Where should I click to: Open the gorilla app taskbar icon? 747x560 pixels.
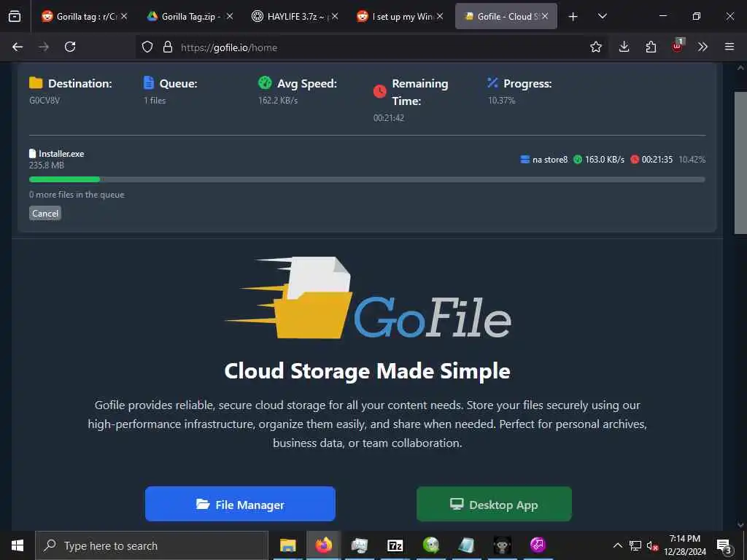502,545
